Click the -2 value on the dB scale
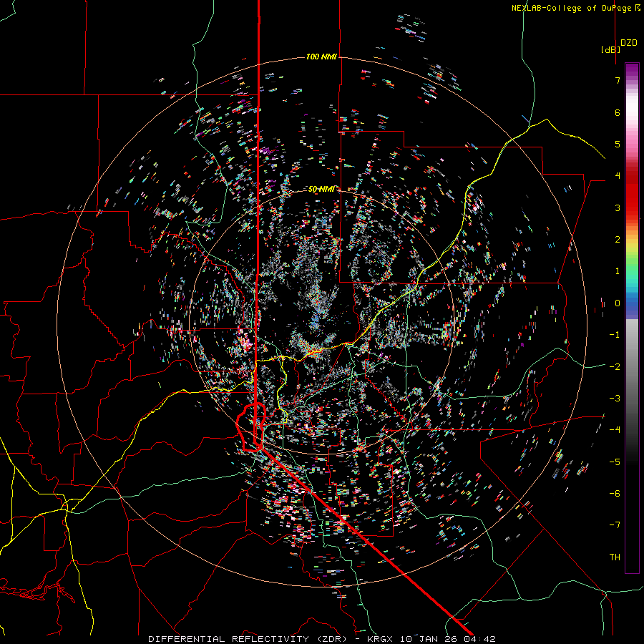644x644 pixels. click(615, 367)
